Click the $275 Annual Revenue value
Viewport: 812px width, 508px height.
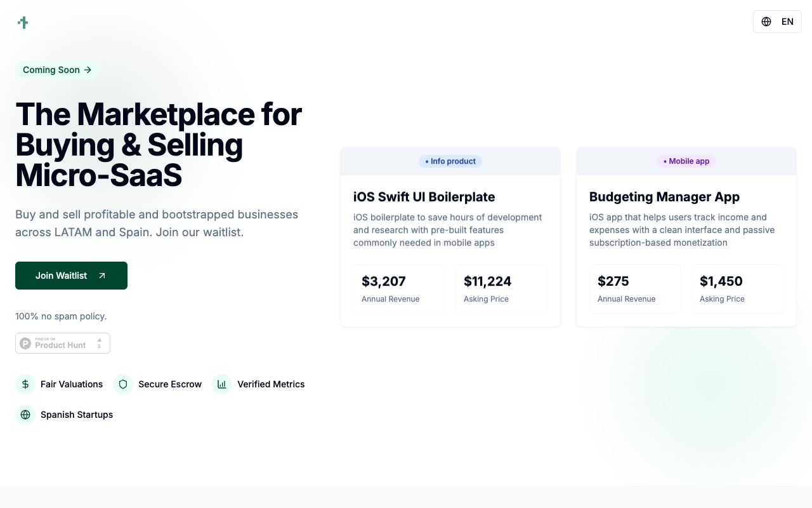[x=613, y=281]
